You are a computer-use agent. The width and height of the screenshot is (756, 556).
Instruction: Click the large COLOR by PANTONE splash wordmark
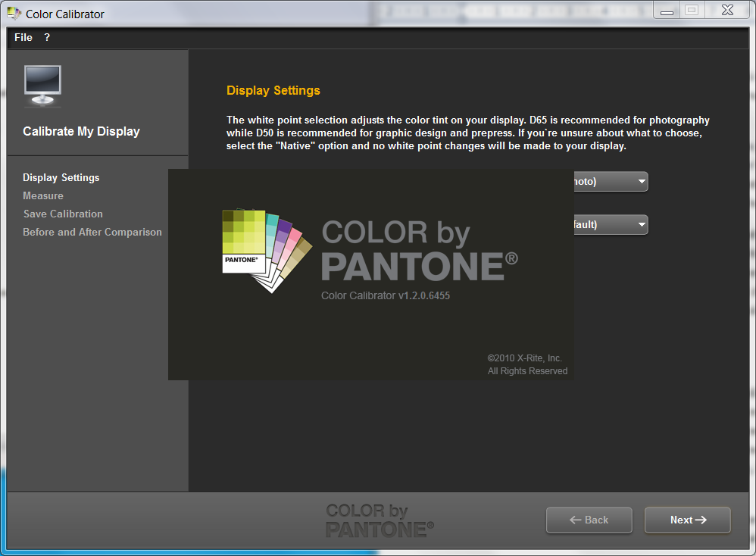420,251
